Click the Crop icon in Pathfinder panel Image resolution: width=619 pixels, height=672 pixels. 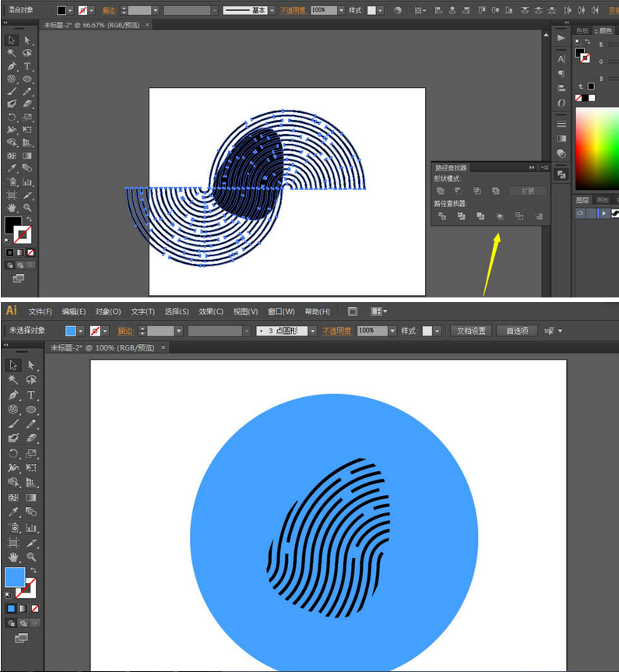[x=500, y=216]
